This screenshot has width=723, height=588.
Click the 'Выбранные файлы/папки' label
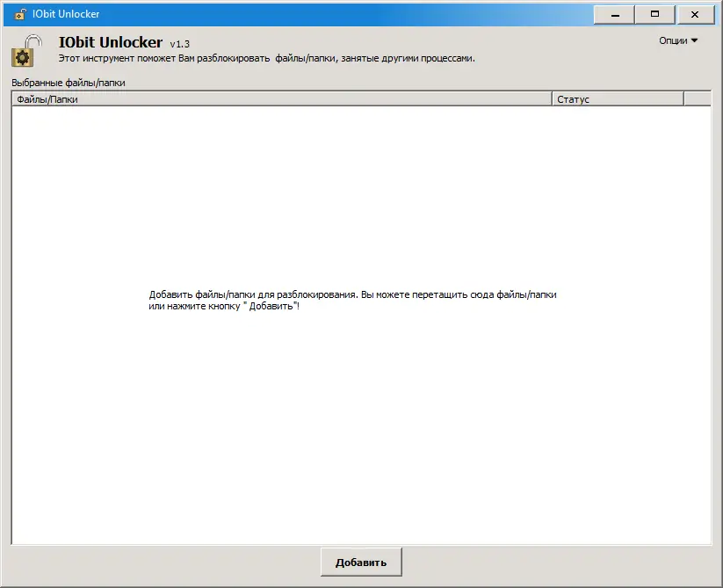click(x=69, y=83)
